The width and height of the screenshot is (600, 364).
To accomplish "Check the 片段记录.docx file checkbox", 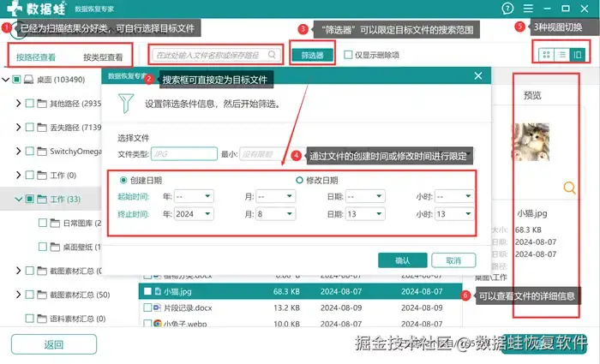I will pyautogui.click(x=147, y=307).
